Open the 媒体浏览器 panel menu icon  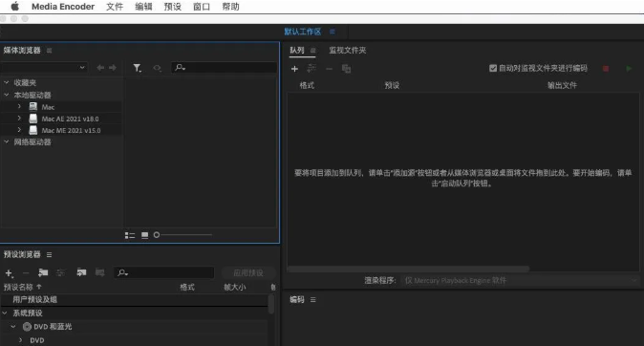pos(50,51)
